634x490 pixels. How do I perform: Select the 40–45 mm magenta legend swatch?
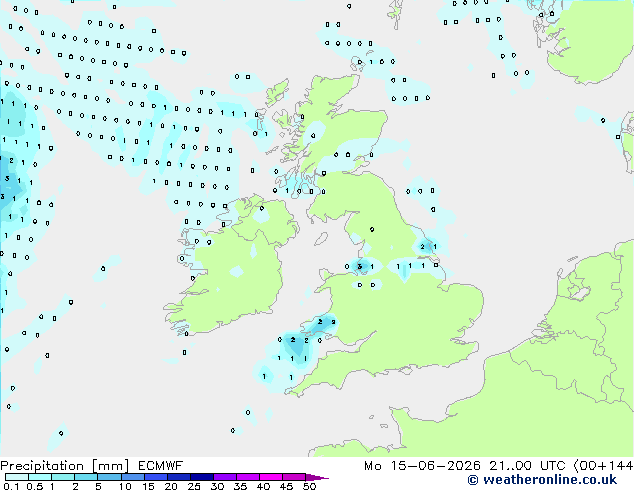[x=271, y=477]
